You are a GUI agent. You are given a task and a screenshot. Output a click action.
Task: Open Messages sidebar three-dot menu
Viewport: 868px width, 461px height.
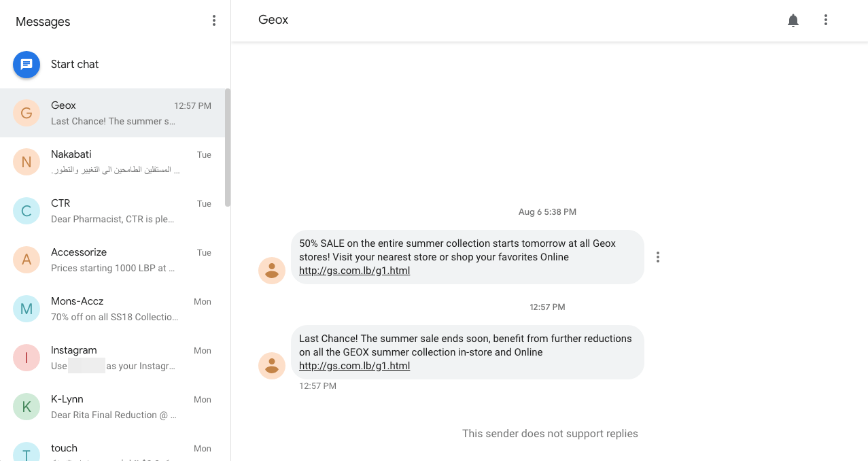click(214, 20)
